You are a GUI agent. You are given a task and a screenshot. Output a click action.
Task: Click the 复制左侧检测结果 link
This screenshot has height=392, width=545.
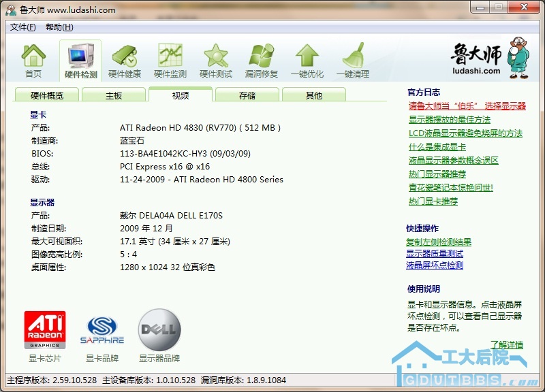(439, 242)
